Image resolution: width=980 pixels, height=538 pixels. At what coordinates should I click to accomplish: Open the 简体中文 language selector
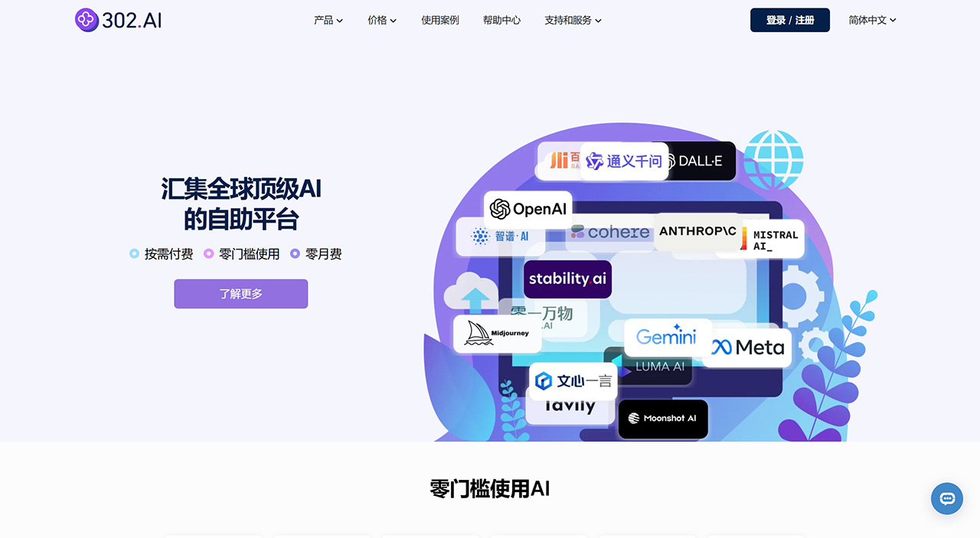click(871, 20)
